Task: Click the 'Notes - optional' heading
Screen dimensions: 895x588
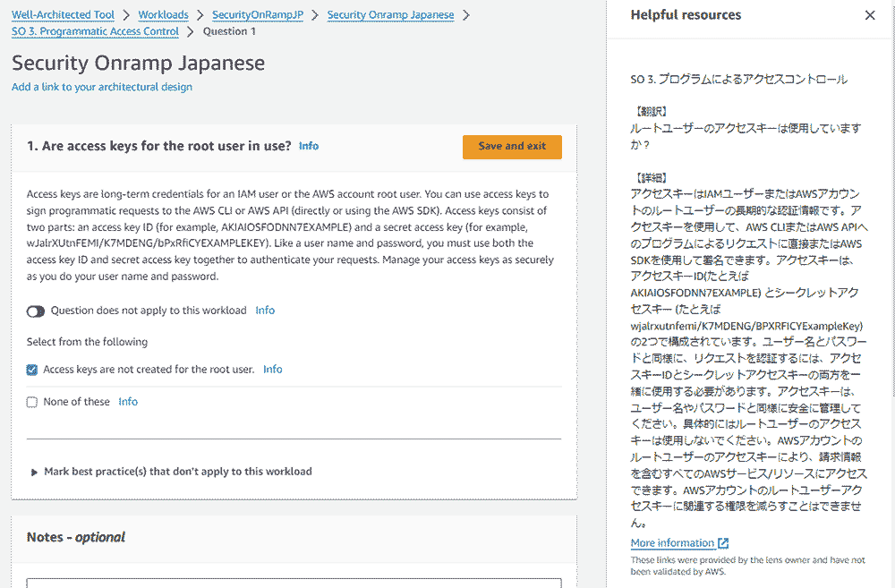Action: tap(76, 537)
